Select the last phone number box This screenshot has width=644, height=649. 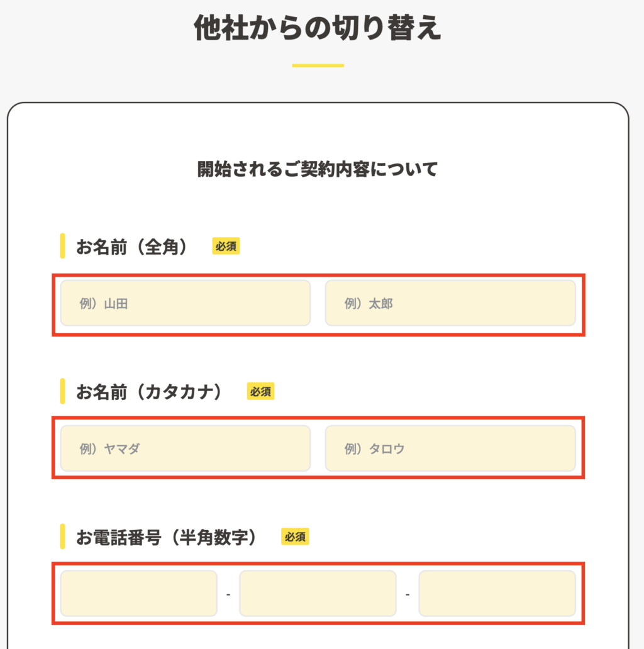(x=497, y=594)
